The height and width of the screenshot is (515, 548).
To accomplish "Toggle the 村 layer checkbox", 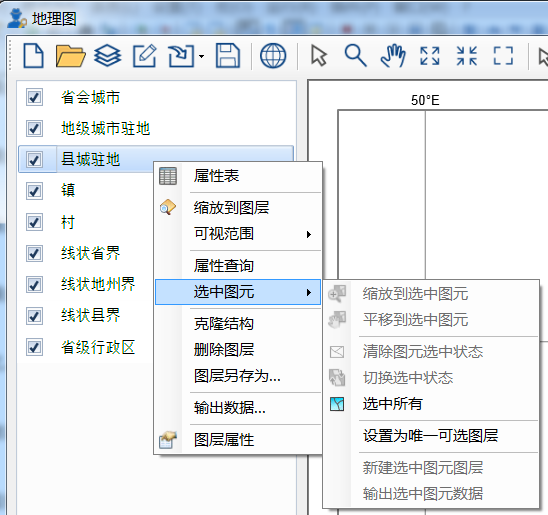I will point(34,222).
